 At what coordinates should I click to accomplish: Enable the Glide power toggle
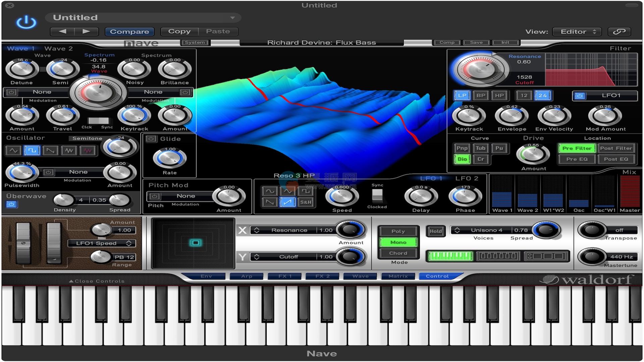click(x=151, y=139)
